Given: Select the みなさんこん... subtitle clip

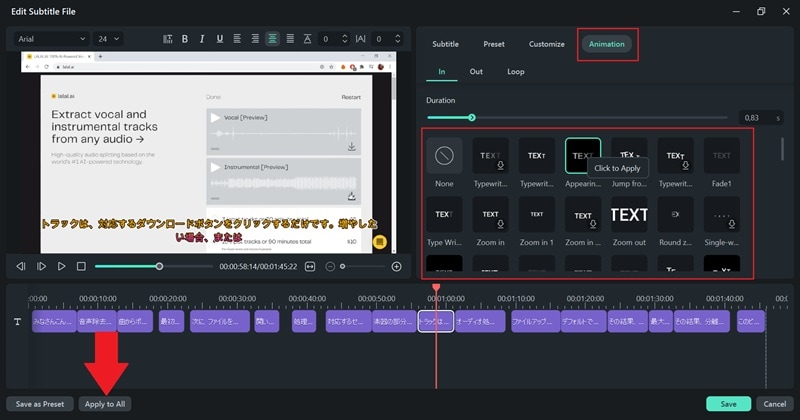Looking at the screenshot, I should tap(54, 322).
